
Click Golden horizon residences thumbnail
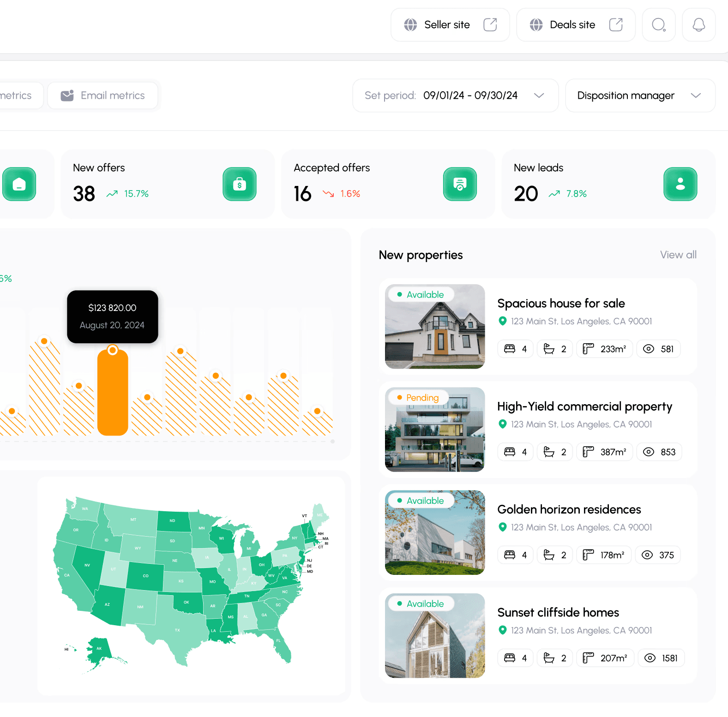click(435, 532)
